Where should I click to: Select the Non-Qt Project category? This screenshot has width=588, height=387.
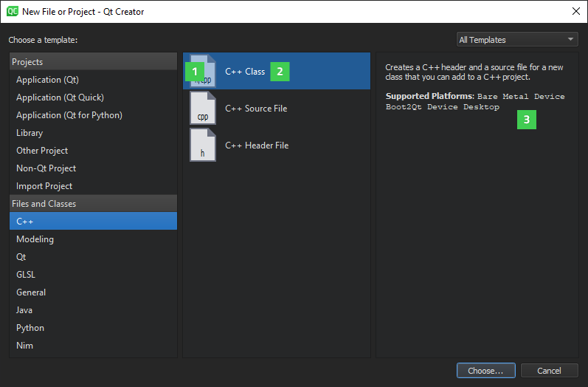(46, 168)
